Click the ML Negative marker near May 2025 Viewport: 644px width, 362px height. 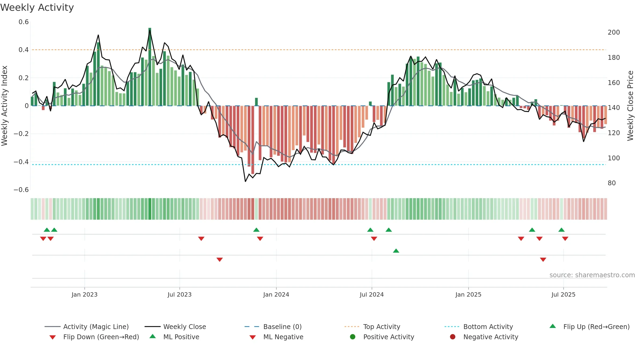pos(543,260)
